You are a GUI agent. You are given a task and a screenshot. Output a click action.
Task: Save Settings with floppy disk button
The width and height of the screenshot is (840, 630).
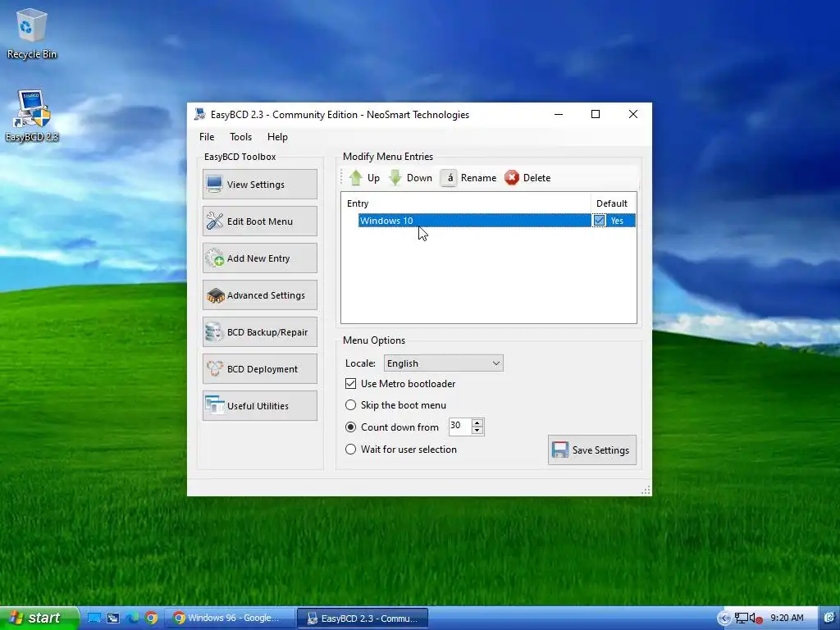pyautogui.click(x=592, y=450)
